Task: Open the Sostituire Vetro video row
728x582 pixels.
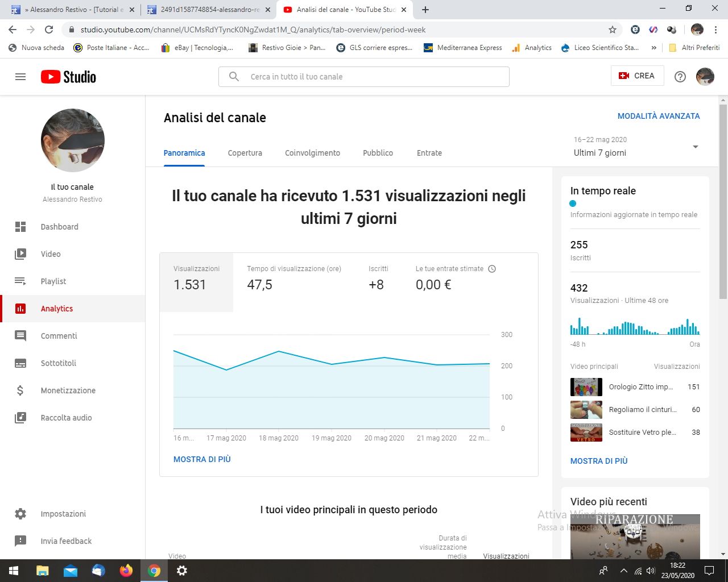Action: (635, 433)
